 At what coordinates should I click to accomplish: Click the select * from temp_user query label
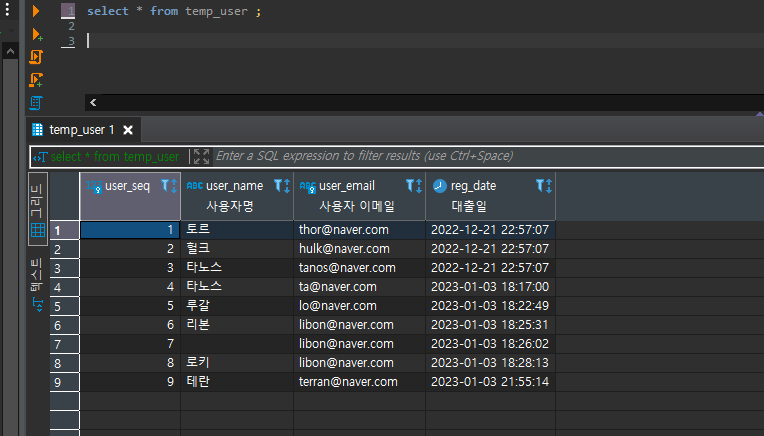(115, 156)
